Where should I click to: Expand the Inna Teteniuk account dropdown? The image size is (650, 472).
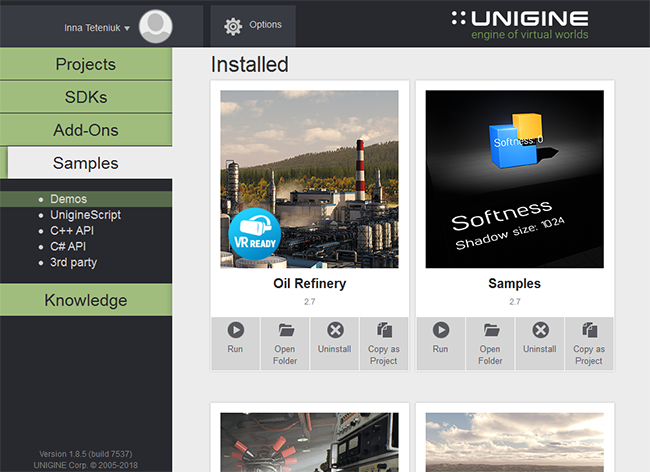(97, 28)
